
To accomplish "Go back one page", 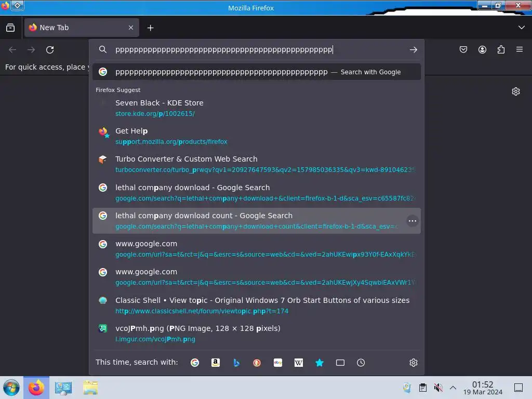I will point(12,49).
